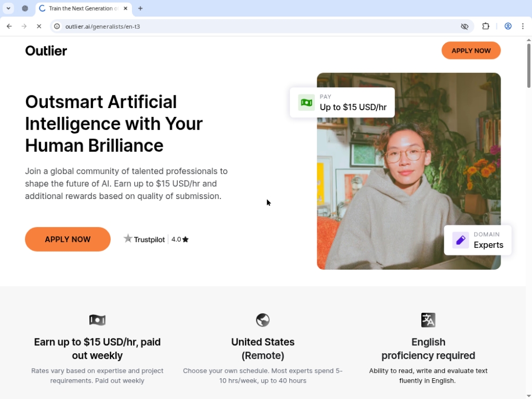Expand the tab search dropdown arrow
This screenshot has height=399, width=532.
pos(9,9)
